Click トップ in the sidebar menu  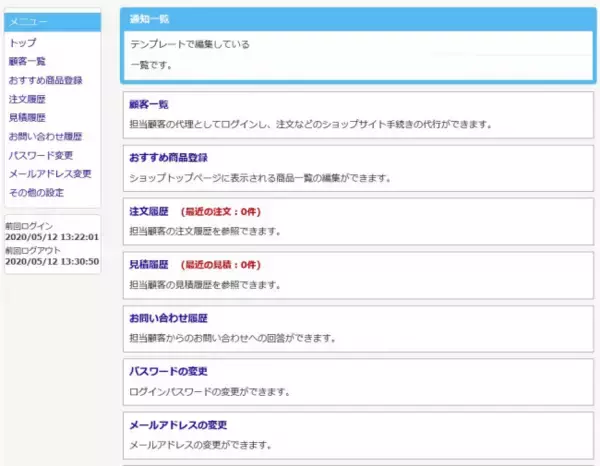(22, 43)
